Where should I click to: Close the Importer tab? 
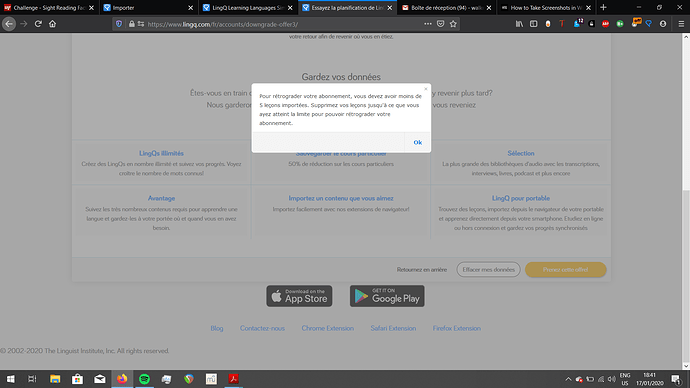(x=190, y=7)
